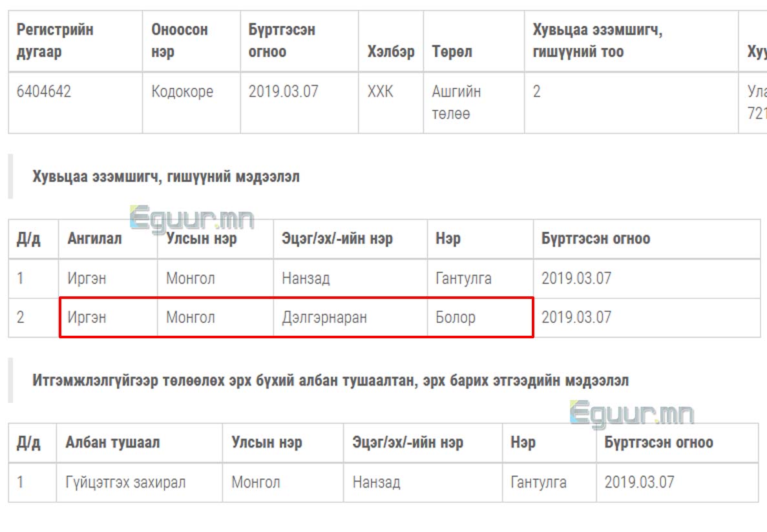Click the highlighted Дэлгэрнаран cell
The height and width of the screenshot is (532, 767).
pyautogui.click(x=324, y=318)
